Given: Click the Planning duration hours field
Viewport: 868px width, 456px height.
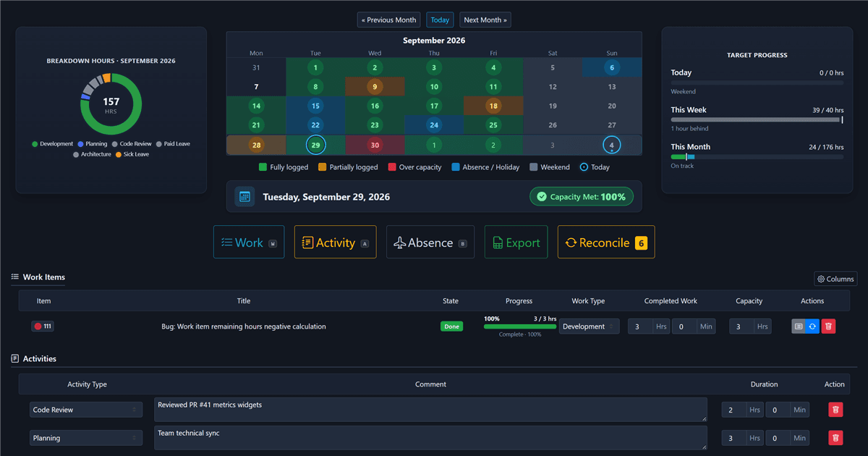Looking at the screenshot, I should [x=733, y=438].
